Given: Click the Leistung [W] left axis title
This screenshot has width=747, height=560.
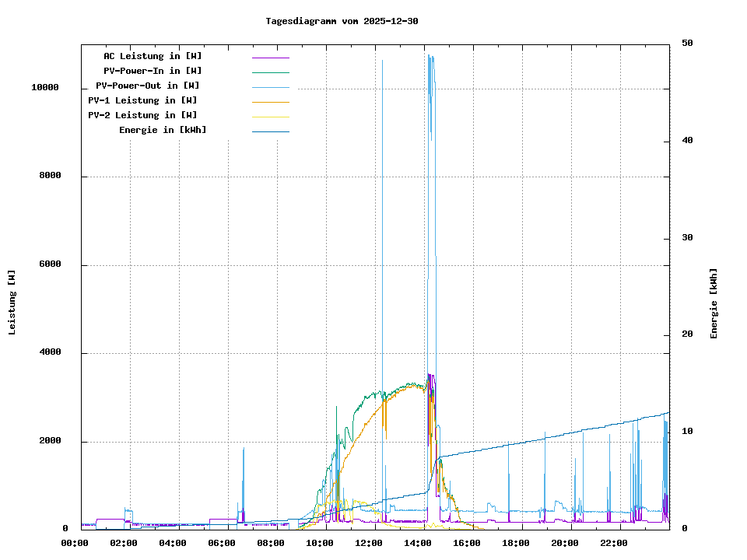Looking at the screenshot, I should point(12,303).
